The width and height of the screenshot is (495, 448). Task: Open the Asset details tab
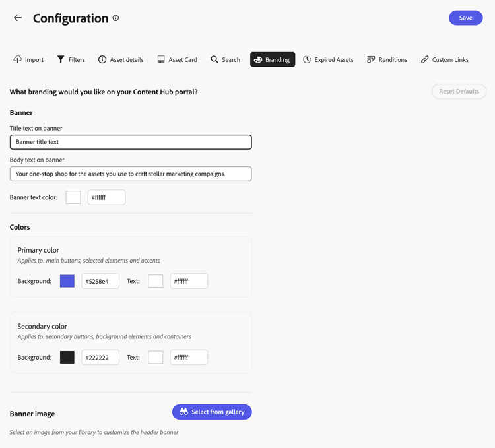click(121, 59)
